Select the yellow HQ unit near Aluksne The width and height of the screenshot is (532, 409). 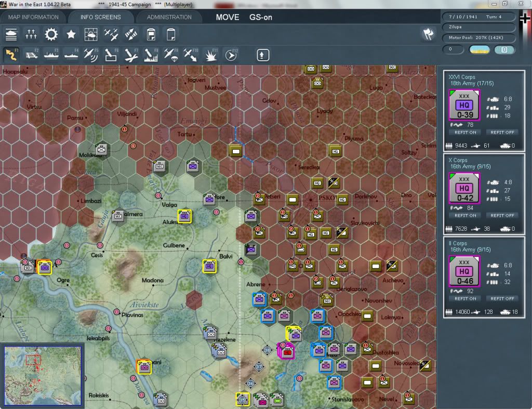(x=184, y=216)
